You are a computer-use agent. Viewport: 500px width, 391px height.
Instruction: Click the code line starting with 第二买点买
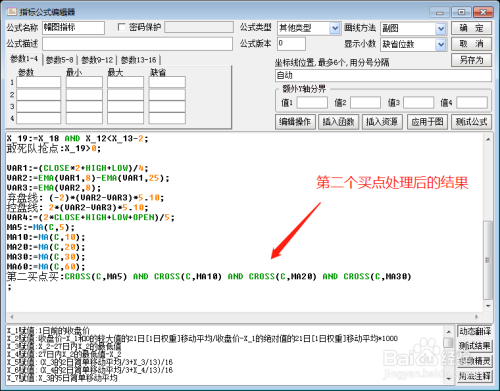coord(209,276)
